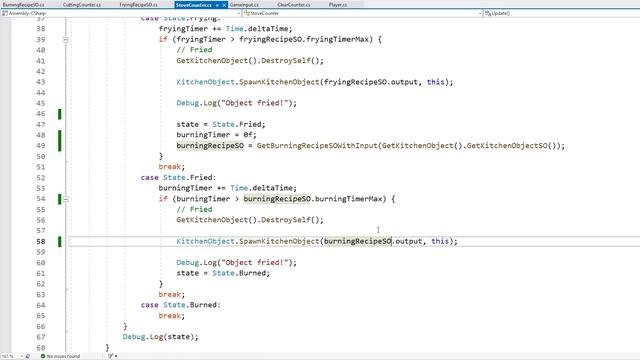Click Debug.Log(state) on line 67

pyautogui.click(x=160, y=337)
